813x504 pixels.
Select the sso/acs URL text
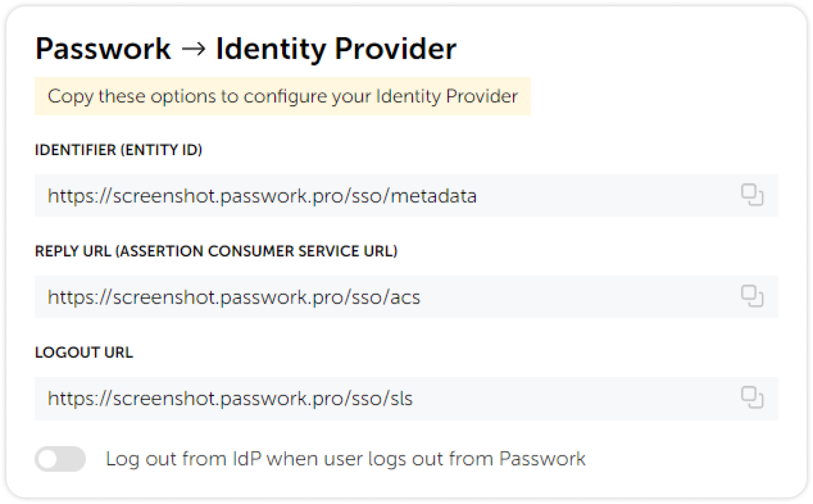pos(234,297)
